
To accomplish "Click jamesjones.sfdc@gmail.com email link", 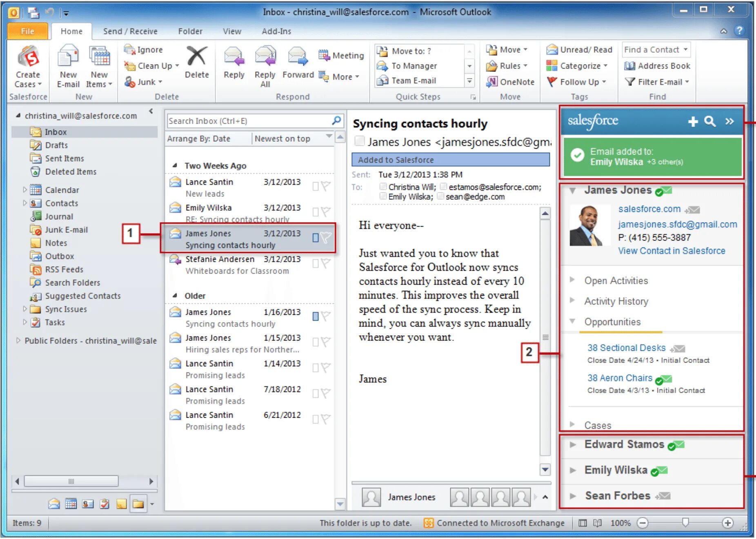I will click(x=678, y=224).
